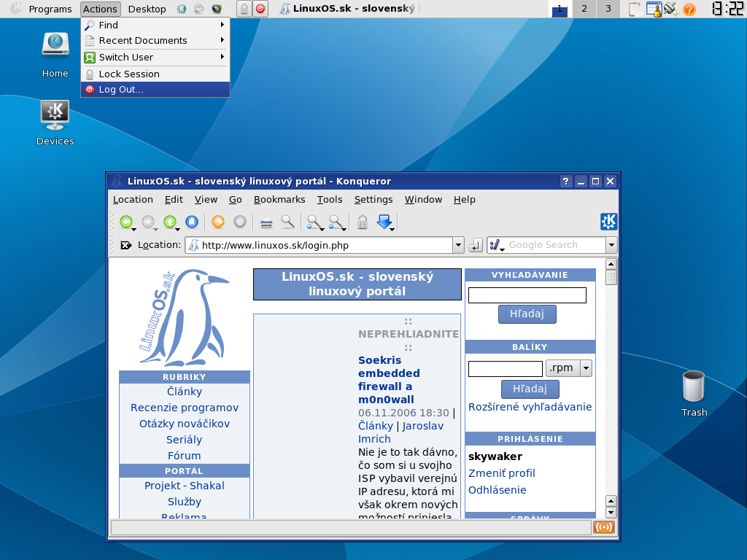
Task: Open the Settings menu in Konqueror
Action: [373, 200]
